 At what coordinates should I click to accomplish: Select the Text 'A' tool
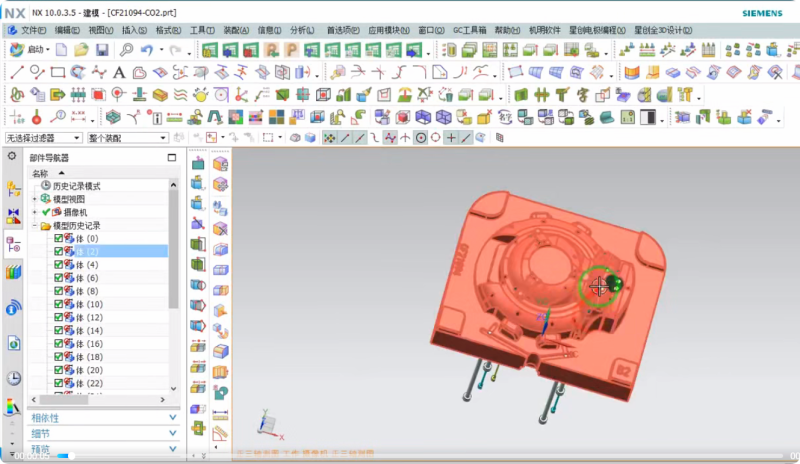(x=119, y=72)
